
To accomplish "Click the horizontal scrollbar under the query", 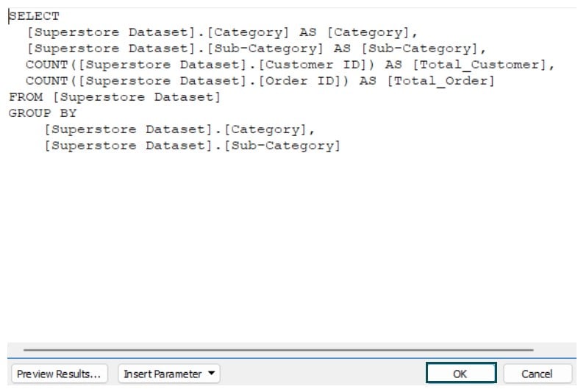I will click(278, 349).
